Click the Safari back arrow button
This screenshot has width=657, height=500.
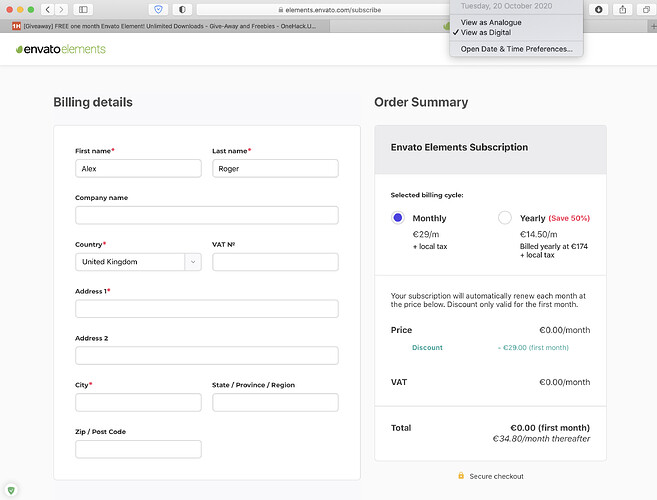point(47,9)
